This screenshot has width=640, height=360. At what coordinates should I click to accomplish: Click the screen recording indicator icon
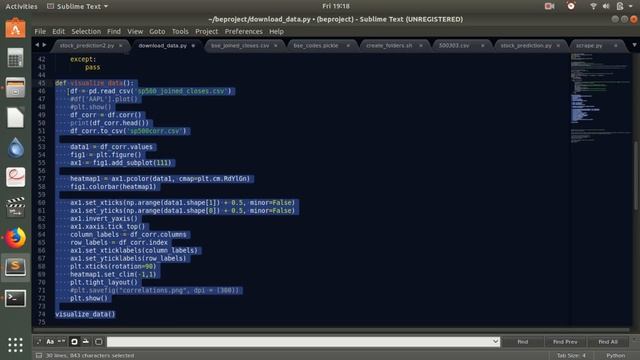pyautogui.click(x=549, y=6)
